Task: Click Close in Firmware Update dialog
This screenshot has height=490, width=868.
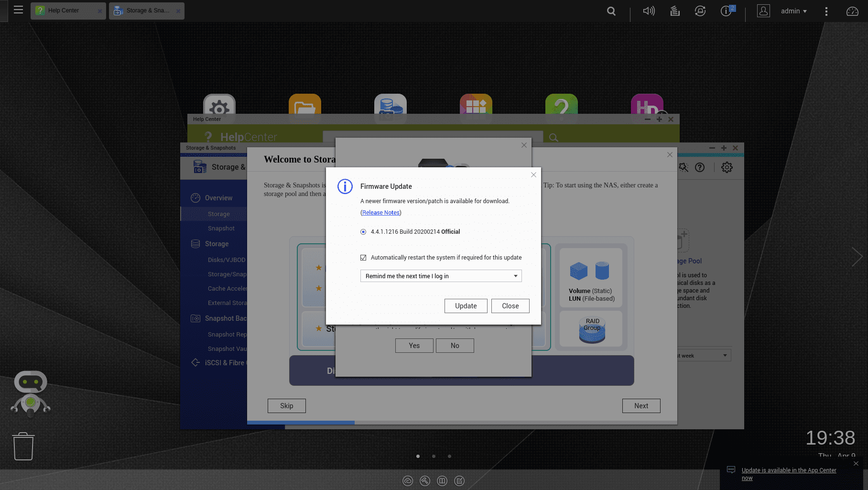Action: click(x=510, y=306)
